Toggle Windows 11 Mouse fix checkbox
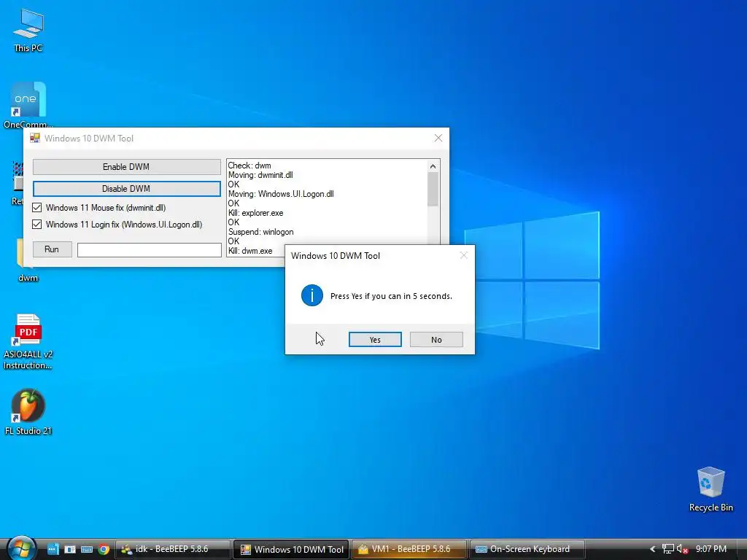Viewport: 747px width, 560px height. click(36, 208)
